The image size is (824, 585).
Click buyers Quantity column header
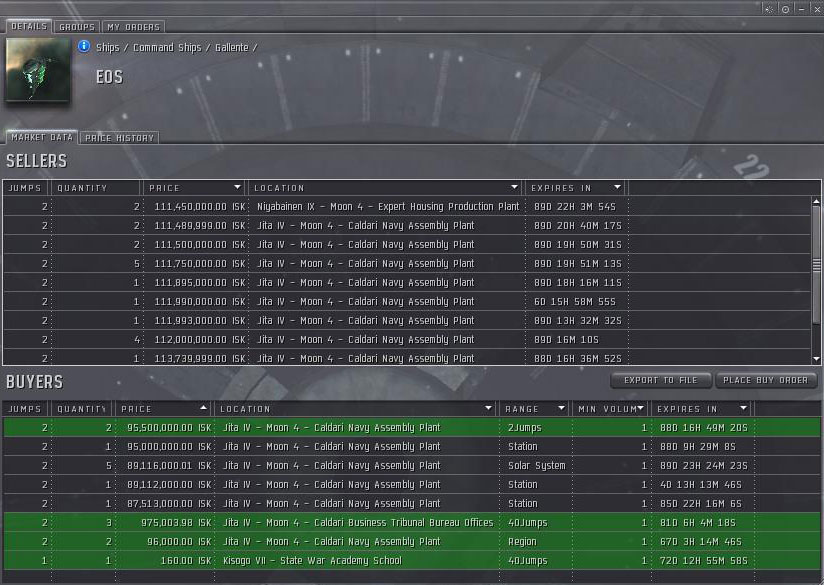click(82, 408)
